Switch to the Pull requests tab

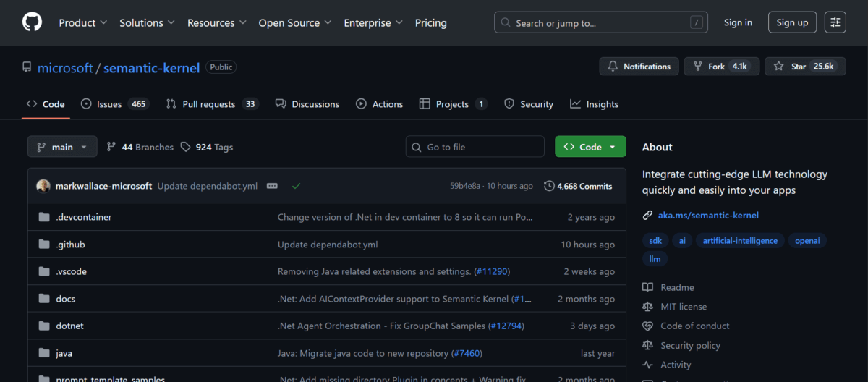tap(211, 104)
